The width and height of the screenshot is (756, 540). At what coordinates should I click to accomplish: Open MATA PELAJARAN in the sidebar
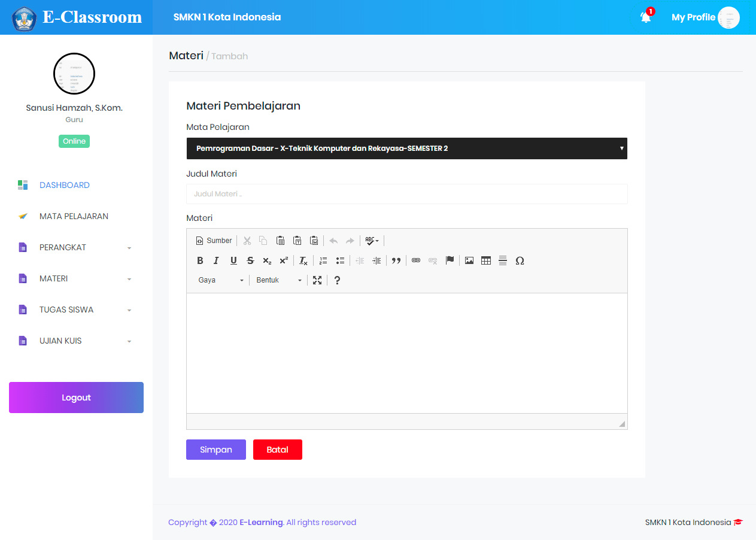[x=74, y=216]
